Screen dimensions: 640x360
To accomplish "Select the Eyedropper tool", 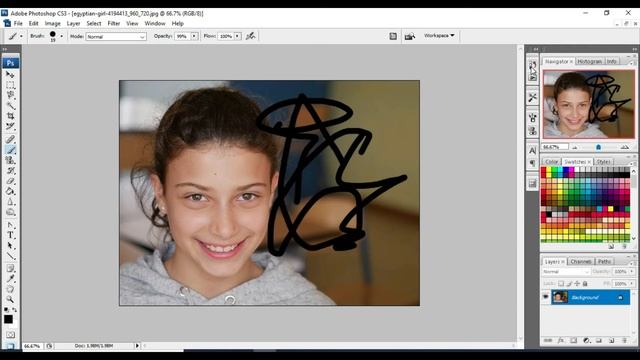I will (10, 279).
